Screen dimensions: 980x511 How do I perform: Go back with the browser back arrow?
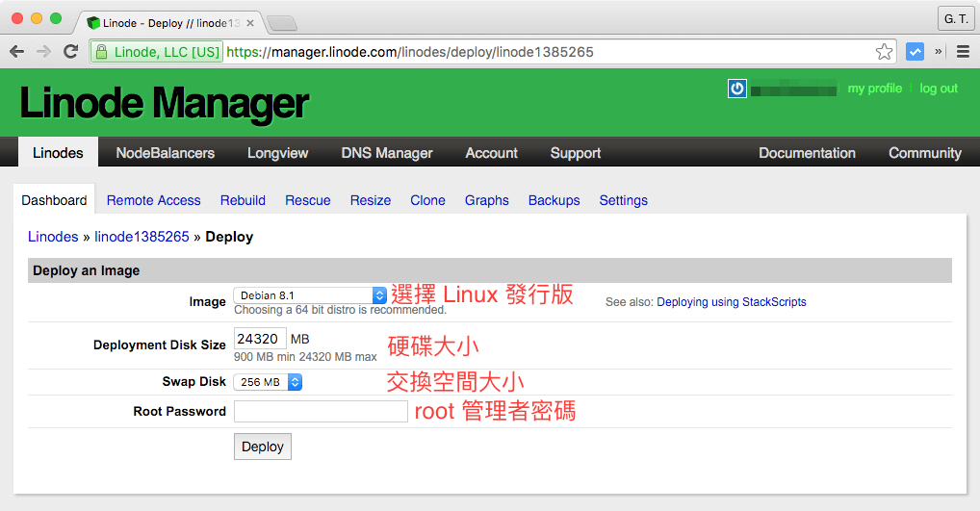click(x=17, y=52)
